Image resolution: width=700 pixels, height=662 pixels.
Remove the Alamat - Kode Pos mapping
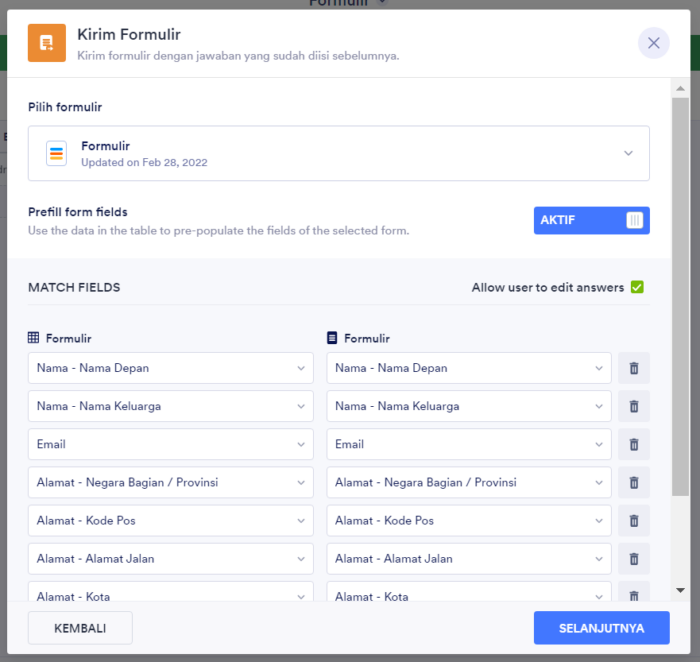[633, 520]
